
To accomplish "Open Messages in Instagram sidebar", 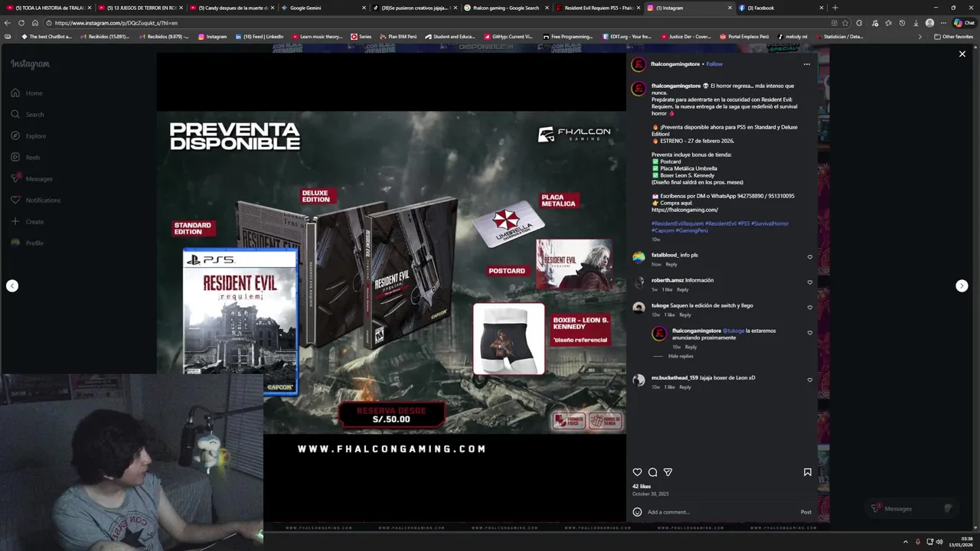I will tap(31, 179).
